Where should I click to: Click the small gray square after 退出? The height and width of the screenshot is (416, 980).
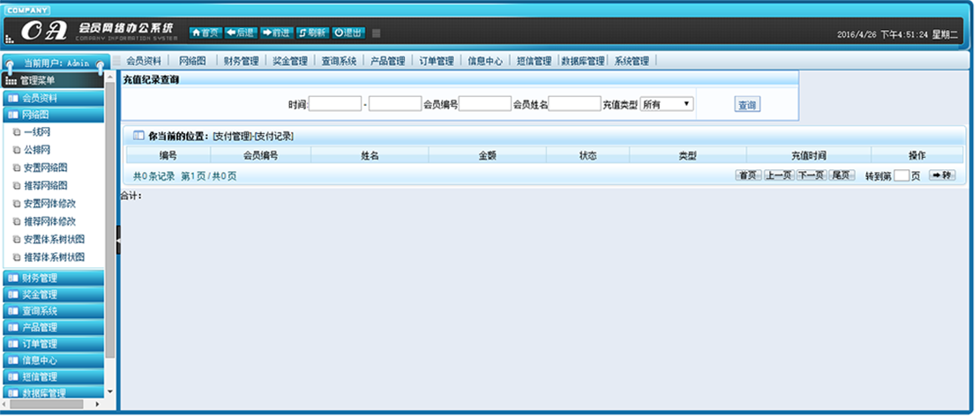pos(377,33)
